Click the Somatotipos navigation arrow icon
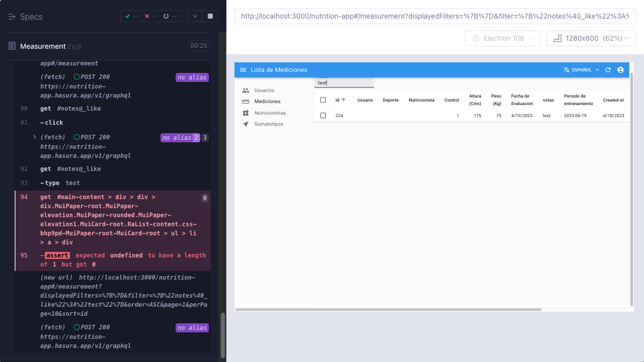 point(246,124)
